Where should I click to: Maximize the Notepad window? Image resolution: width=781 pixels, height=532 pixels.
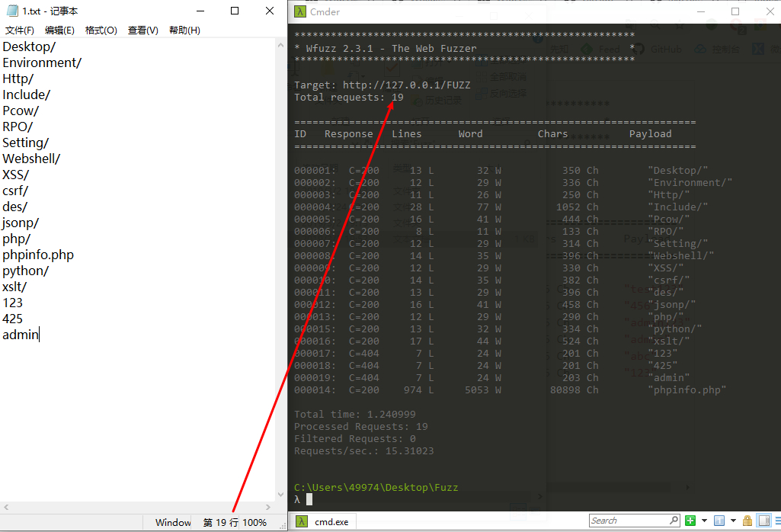point(235,11)
